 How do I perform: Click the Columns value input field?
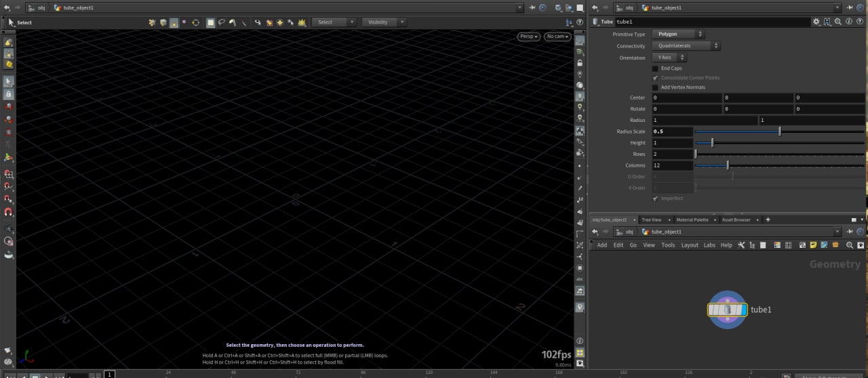pyautogui.click(x=672, y=165)
